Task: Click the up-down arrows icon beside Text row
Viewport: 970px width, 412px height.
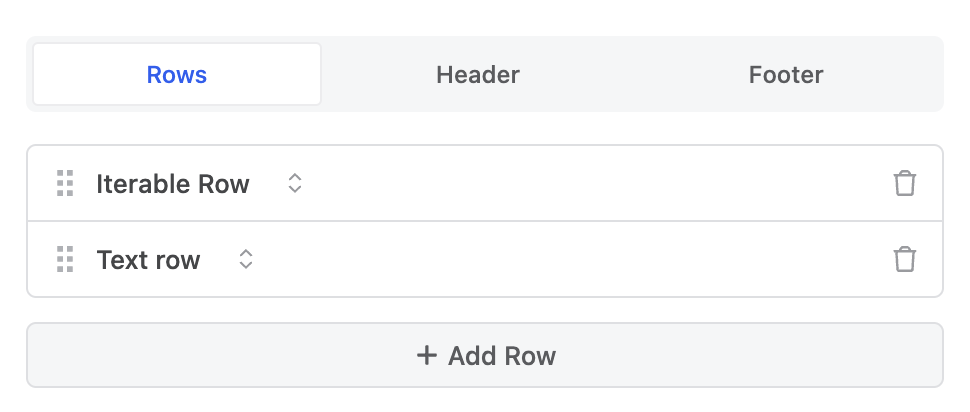Action: 246,259
